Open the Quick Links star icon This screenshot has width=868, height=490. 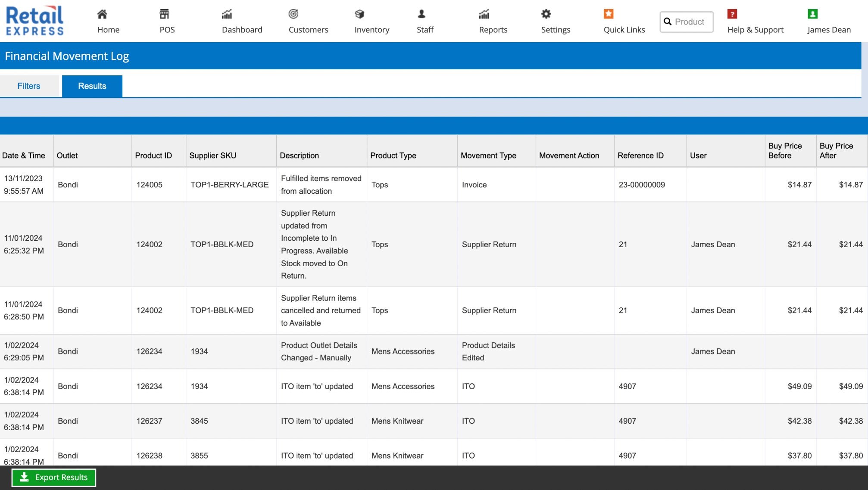609,14
